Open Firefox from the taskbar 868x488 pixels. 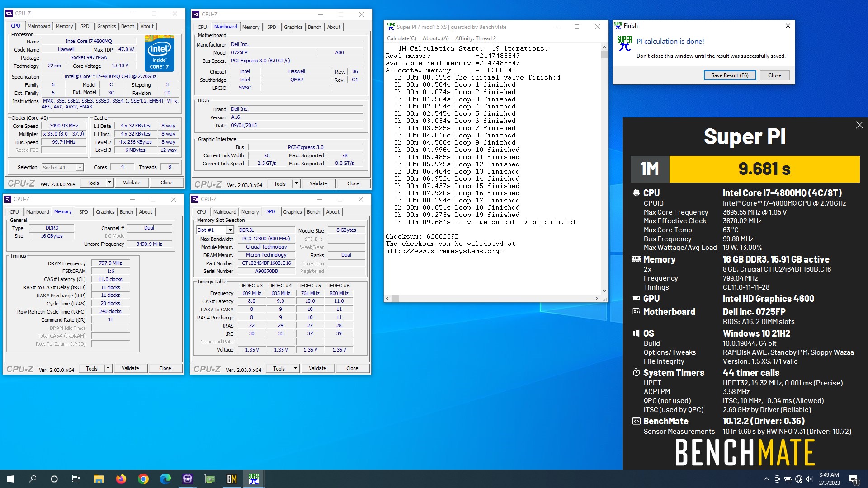(x=121, y=479)
